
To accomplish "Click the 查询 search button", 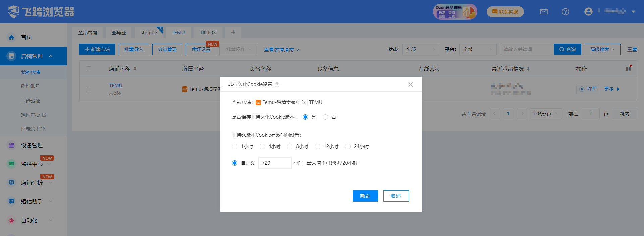I will point(567,49).
